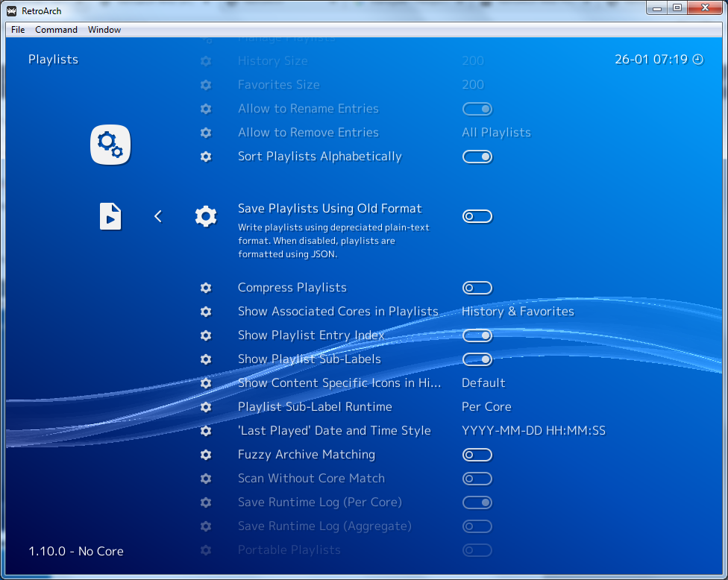Enable Scan Without Core Match switch
728x580 pixels.
point(477,479)
